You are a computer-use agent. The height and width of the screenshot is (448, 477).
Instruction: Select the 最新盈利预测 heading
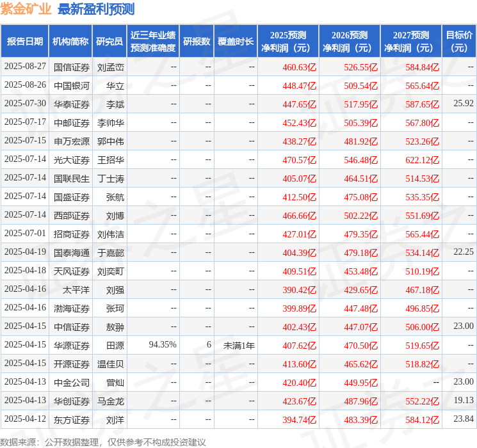click(96, 9)
